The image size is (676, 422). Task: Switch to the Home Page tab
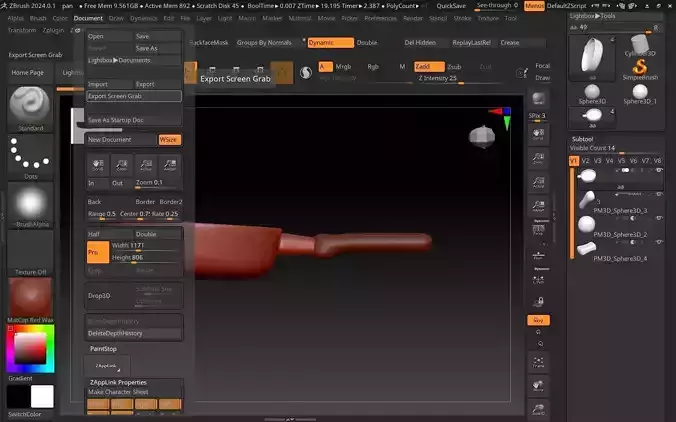[x=28, y=72]
